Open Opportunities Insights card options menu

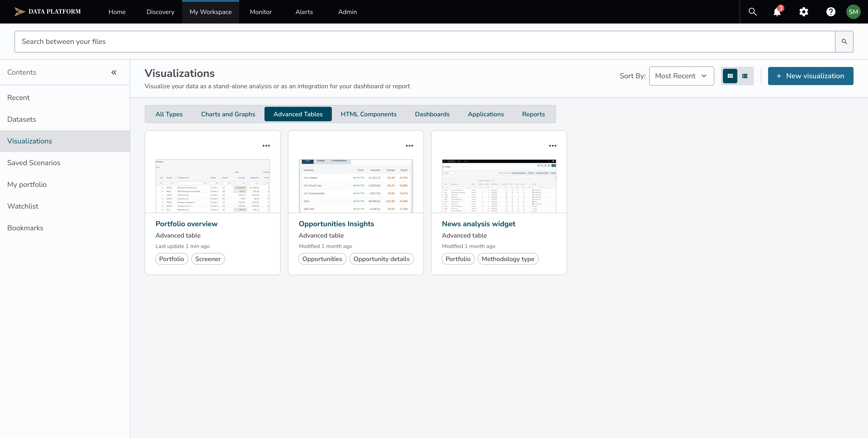point(409,146)
